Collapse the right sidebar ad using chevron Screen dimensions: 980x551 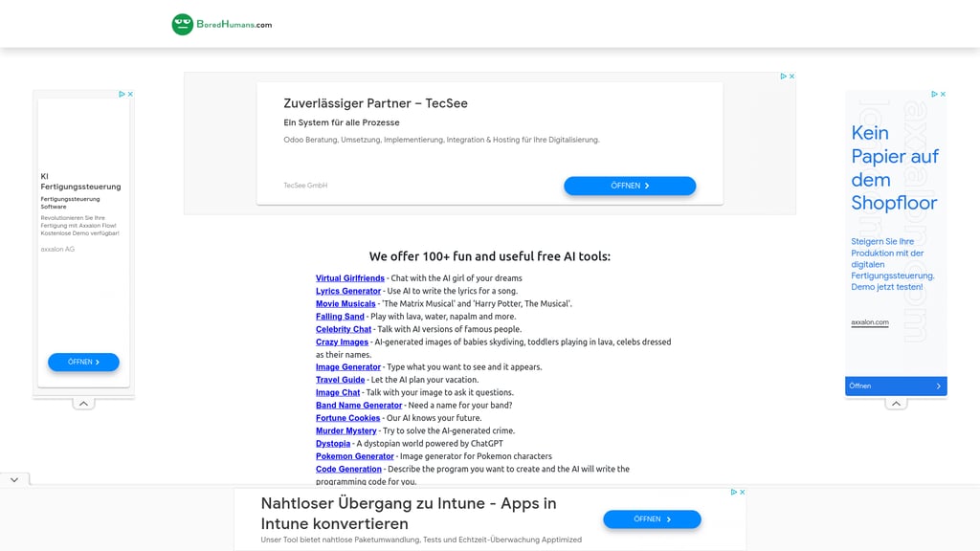pyautogui.click(x=896, y=404)
